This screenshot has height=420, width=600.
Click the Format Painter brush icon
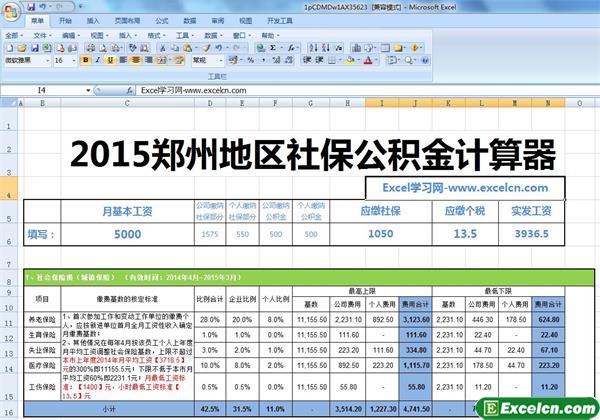207,48
